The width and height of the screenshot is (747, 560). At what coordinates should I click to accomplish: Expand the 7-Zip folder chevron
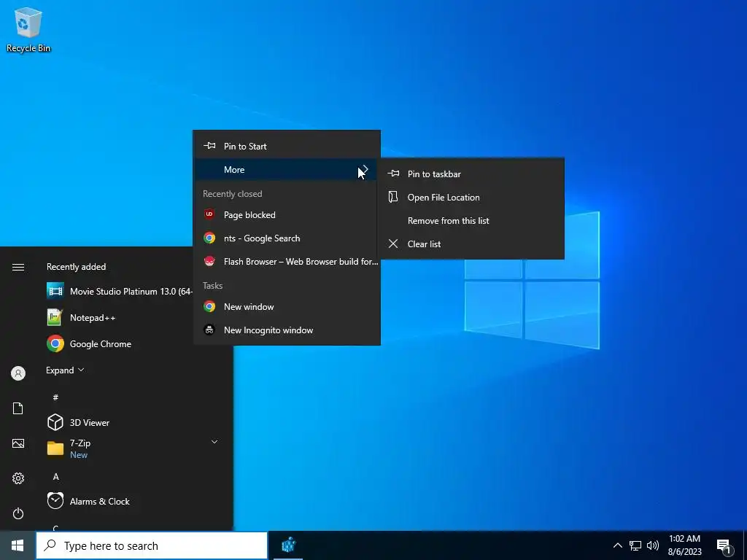click(214, 442)
